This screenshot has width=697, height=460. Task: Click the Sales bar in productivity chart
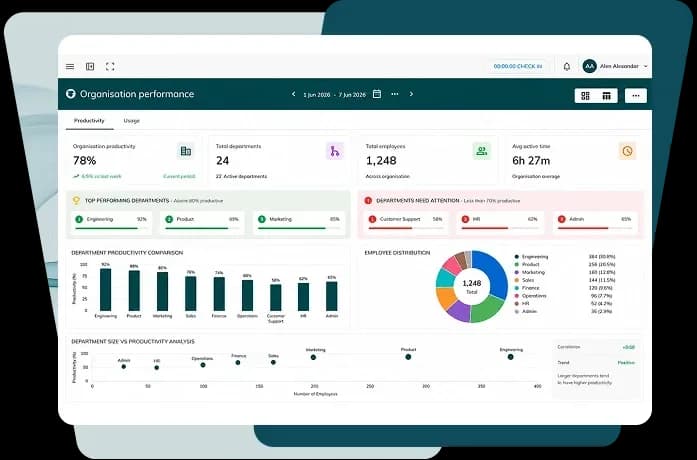pyautogui.click(x=191, y=294)
